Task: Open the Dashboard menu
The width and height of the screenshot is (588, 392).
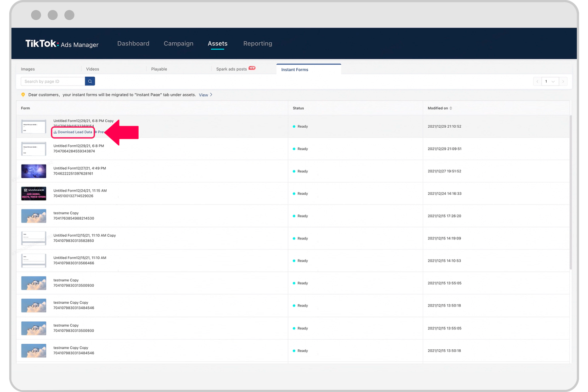Action: 133,44
